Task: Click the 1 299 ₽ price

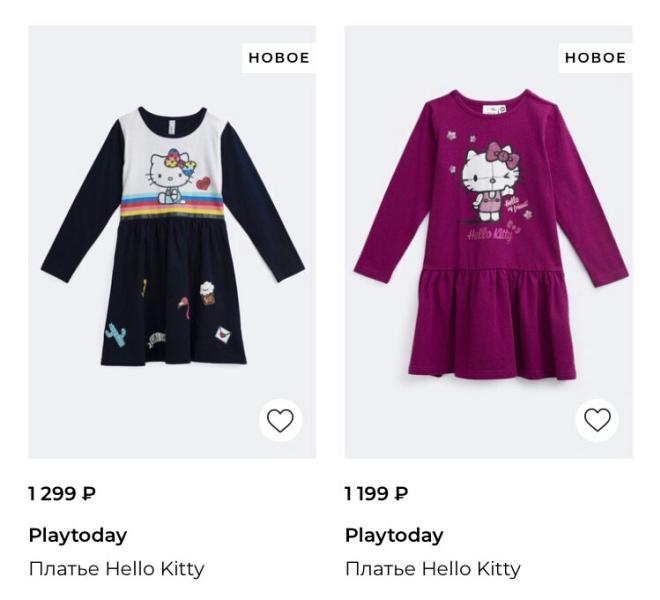Action: tap(62, 494)
